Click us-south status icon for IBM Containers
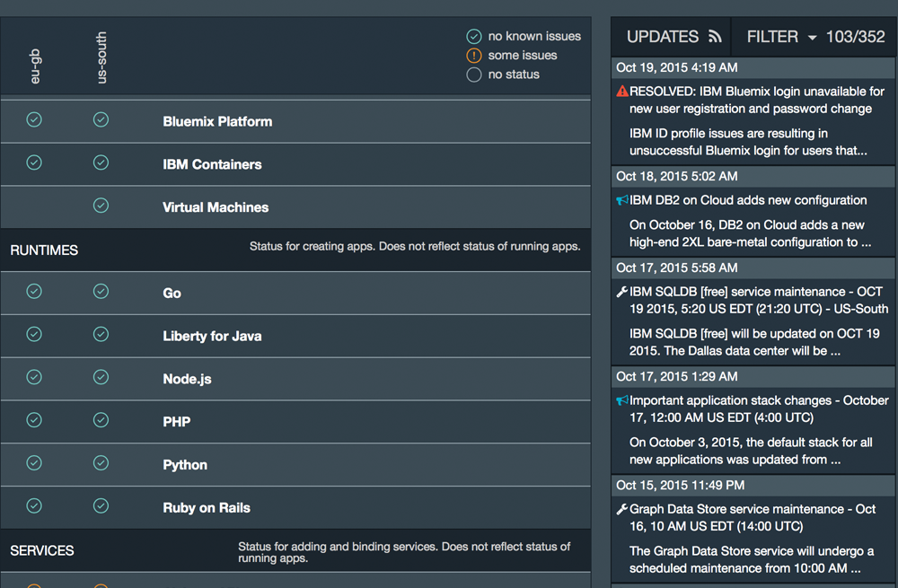This screenshot has height=588, width=898. (x=101, y=162)
